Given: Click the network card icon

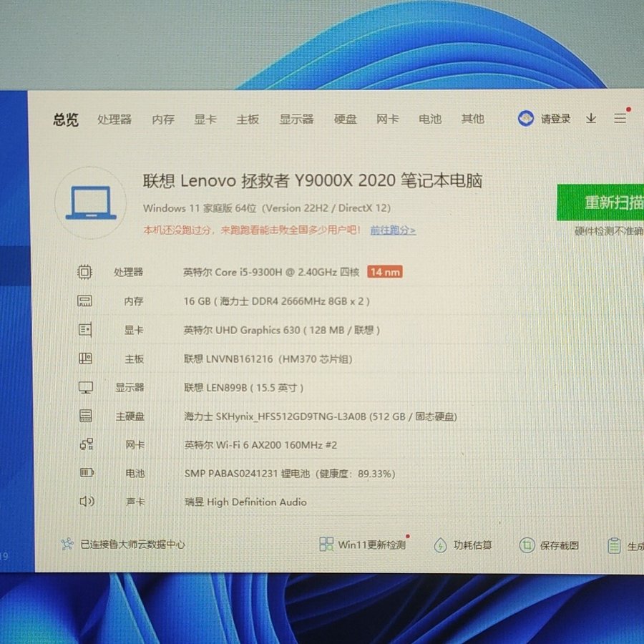Looking at the screenshot, I should [87, 444].
